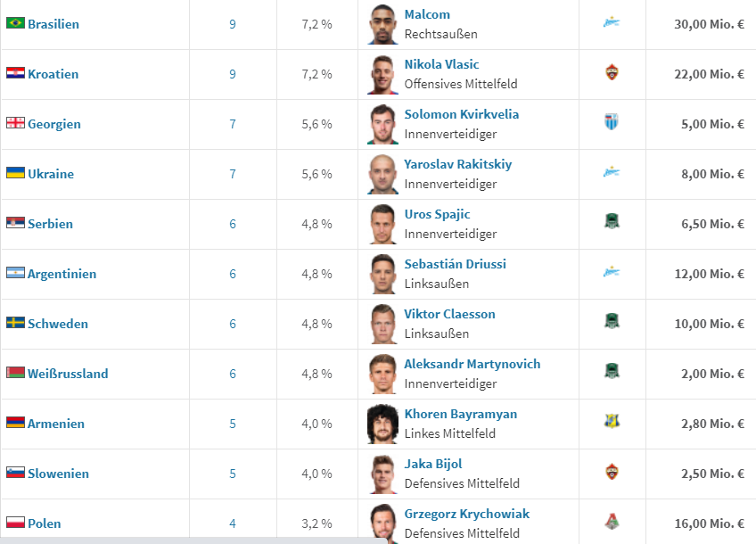The height and width of the screenshot is (544, 756).
Task: Click the Georgia flag beside Georgien
Action: (x=15, y=123)
